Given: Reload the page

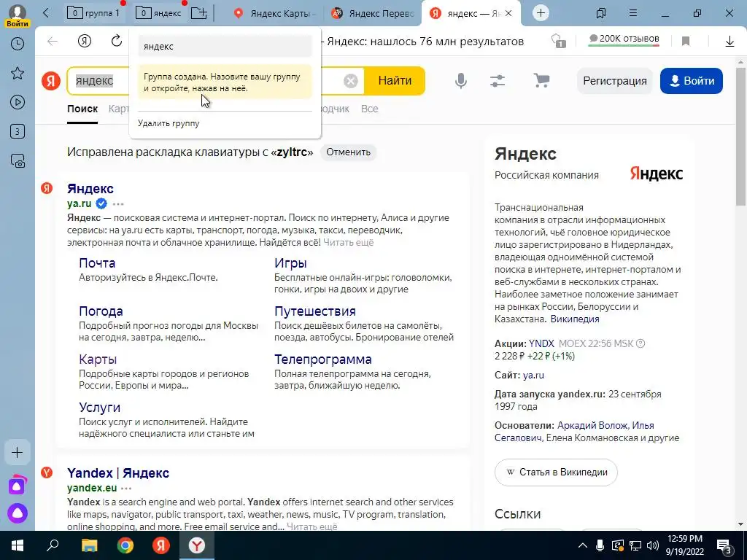Looking at the screenshot, I should pos(117,42).
